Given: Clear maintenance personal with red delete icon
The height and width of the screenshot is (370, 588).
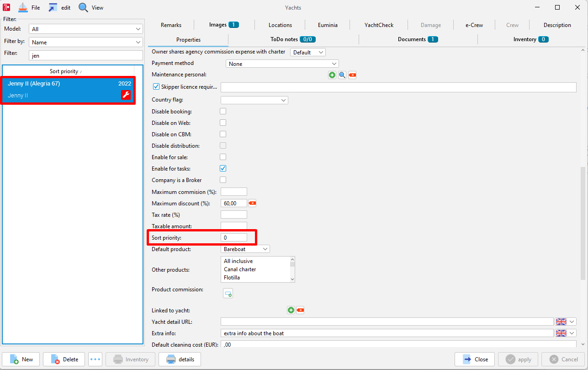Looking at the screenshot, I should tap(352, 75).
